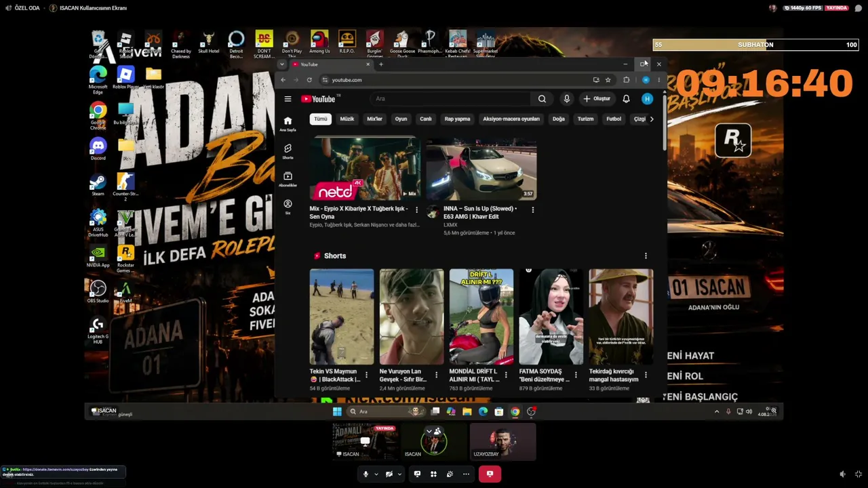Reload the page in Chrome
868x488 pixels.
[x=309, y=80]
